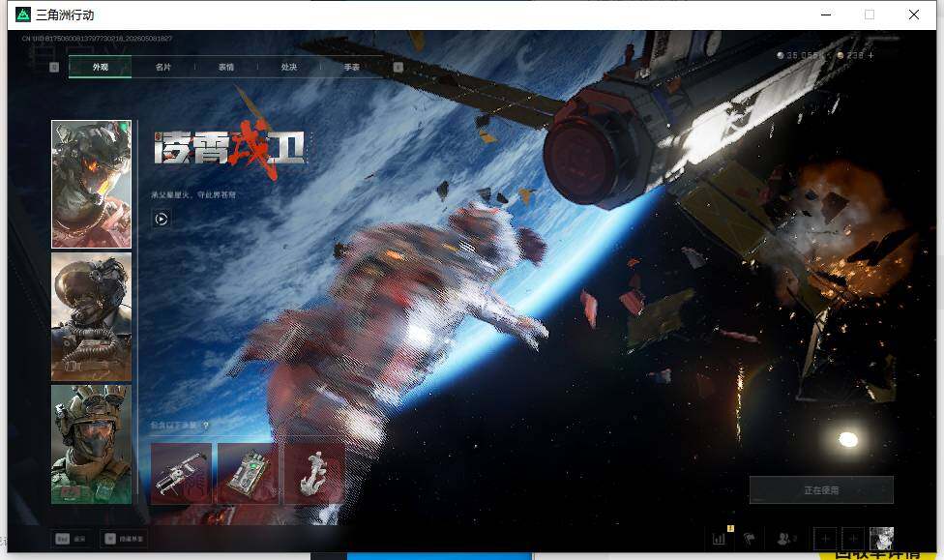This screenshot has width=944, height=560.
Task: Open the bar chart stats icon
Action: click(720, 539)
